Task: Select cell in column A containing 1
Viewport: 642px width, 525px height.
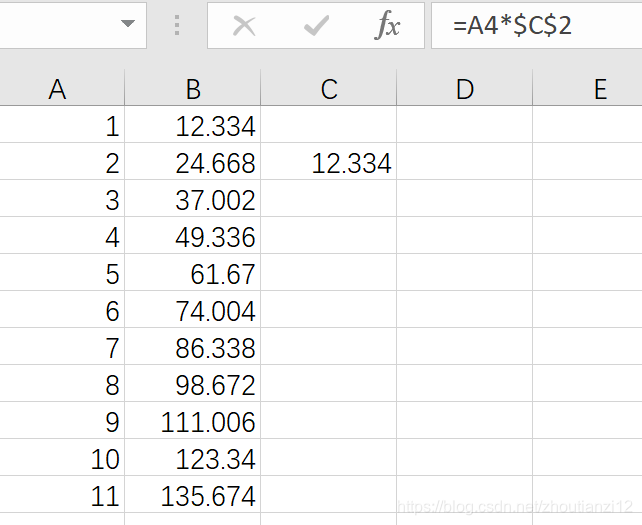Action: tap(62, 124)
